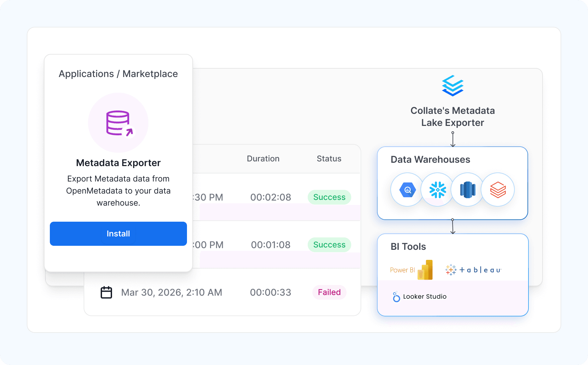Click the Tableau logo
This screenshot has height=365, width=588.
tap(473, 270)
